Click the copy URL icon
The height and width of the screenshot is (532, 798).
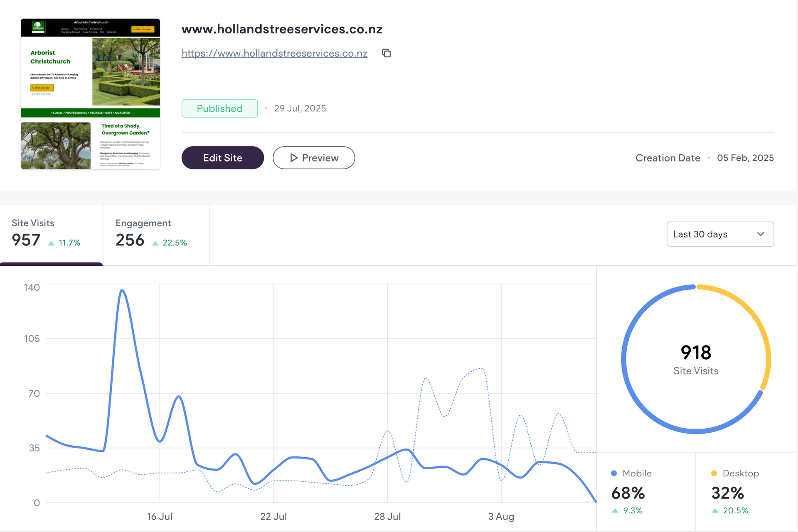coord(387,53)
